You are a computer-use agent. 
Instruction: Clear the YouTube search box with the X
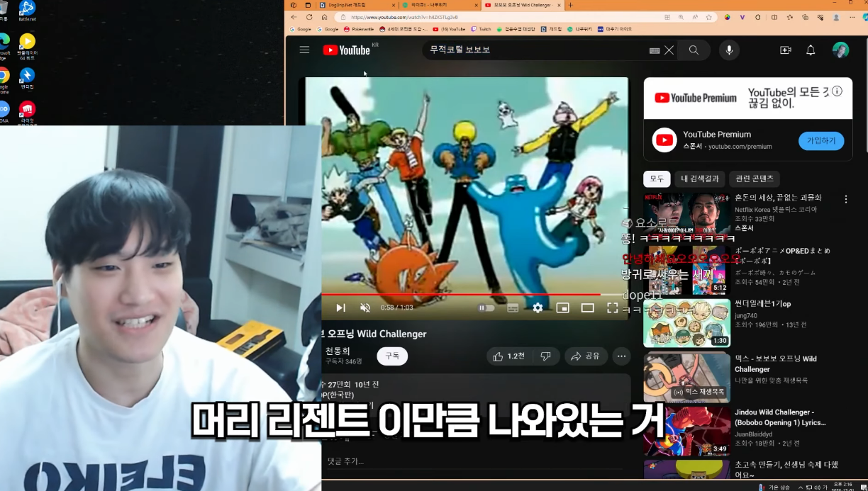point(669,50)
